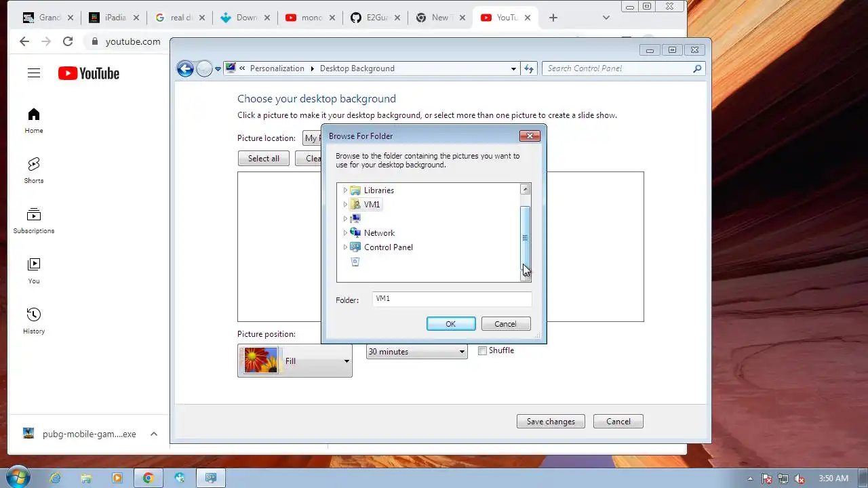Show hidden tray icons arrow
The width and height of the screenshot is (868, 488).
(x=750, y=479)
